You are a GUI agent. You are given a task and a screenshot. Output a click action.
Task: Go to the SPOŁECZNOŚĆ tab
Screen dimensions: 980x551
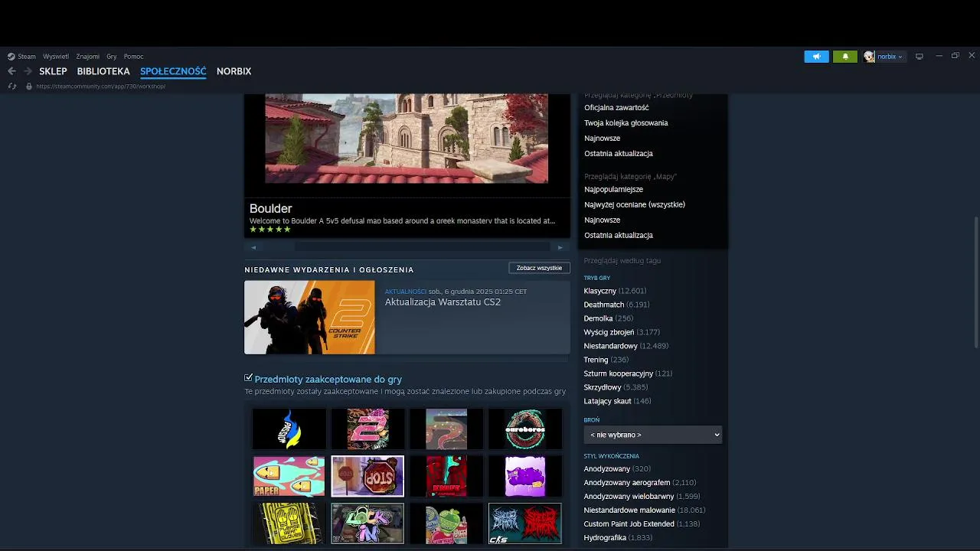(173, 71)
